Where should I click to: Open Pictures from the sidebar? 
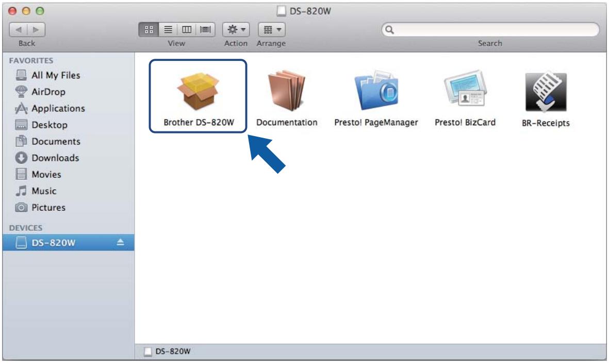(69, 207)
